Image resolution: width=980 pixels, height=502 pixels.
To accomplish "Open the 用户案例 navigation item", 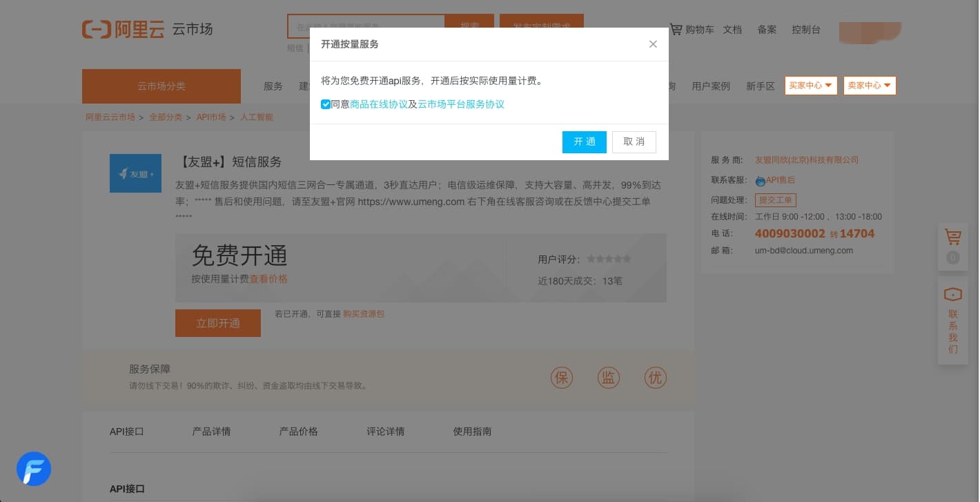I will [x=711, y=86].
